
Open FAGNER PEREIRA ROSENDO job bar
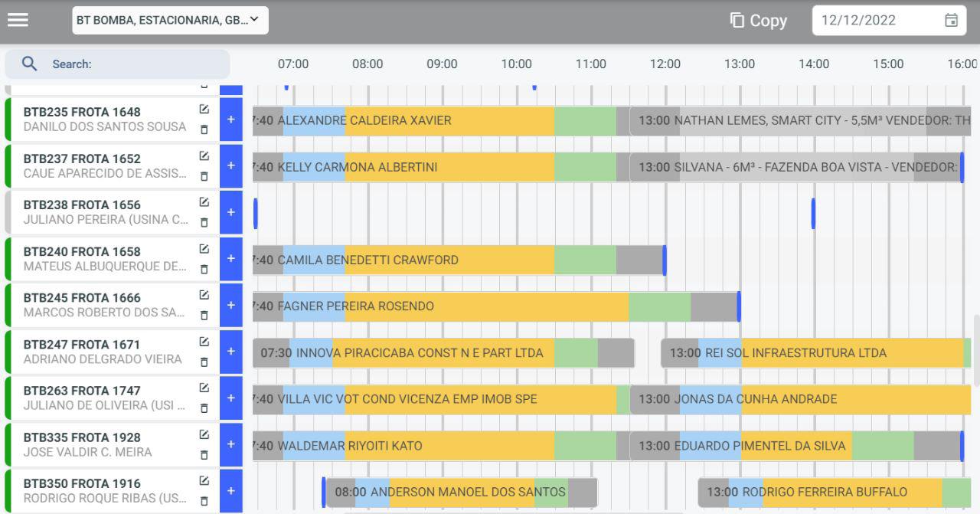495,306
